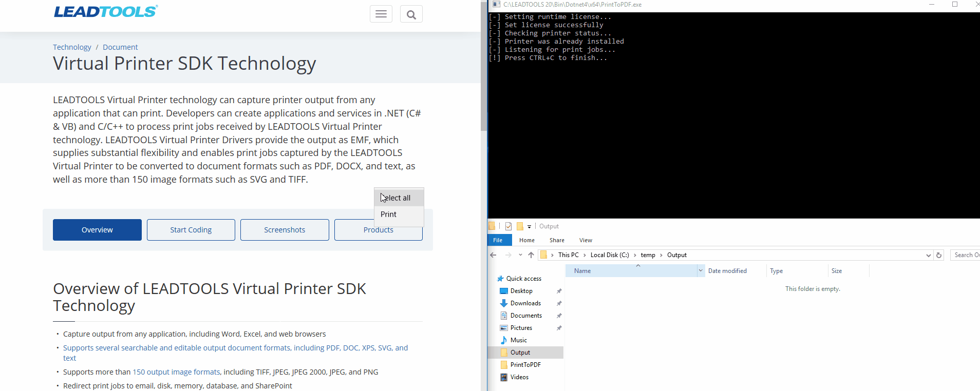This screenshot has height=391, width=980.
Task: Go up one folder level in Explorer
Action: [x=531, y=255]
